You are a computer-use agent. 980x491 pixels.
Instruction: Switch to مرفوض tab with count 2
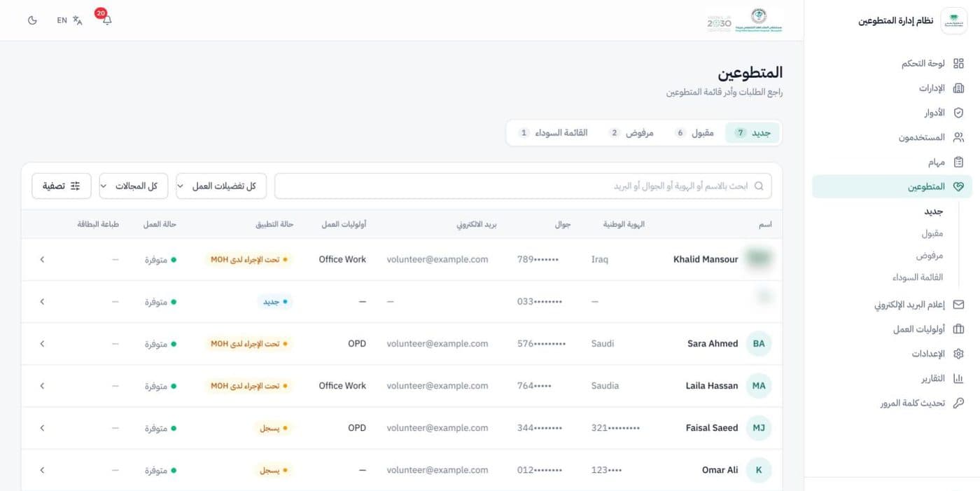(631, 132)
